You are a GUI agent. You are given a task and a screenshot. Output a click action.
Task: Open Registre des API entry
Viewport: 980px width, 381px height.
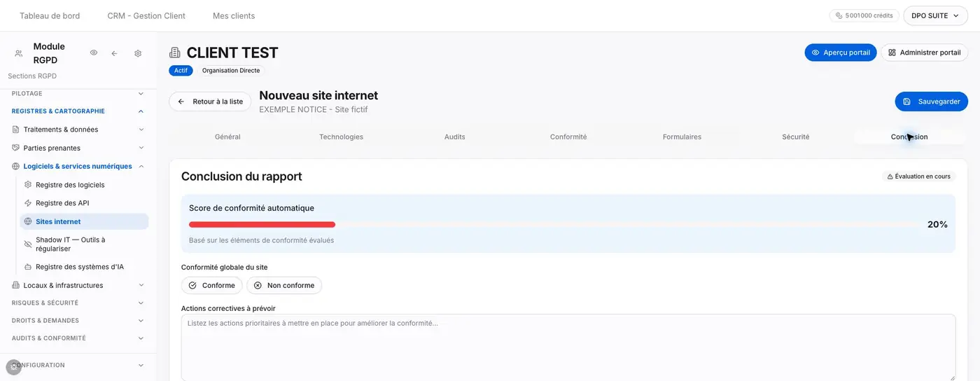[x=84, y=203]
